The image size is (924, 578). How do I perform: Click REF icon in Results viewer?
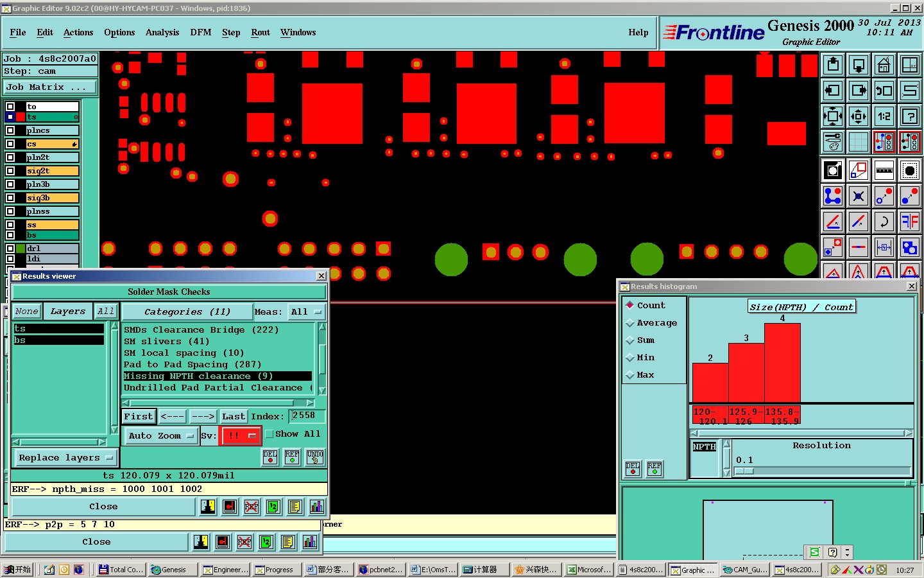292,457
